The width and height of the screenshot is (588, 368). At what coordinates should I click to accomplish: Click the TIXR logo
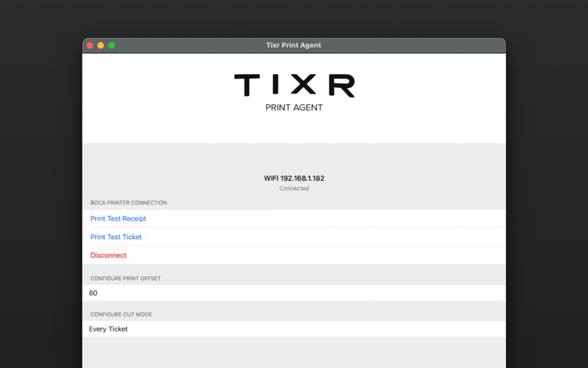tap(295, 85)
